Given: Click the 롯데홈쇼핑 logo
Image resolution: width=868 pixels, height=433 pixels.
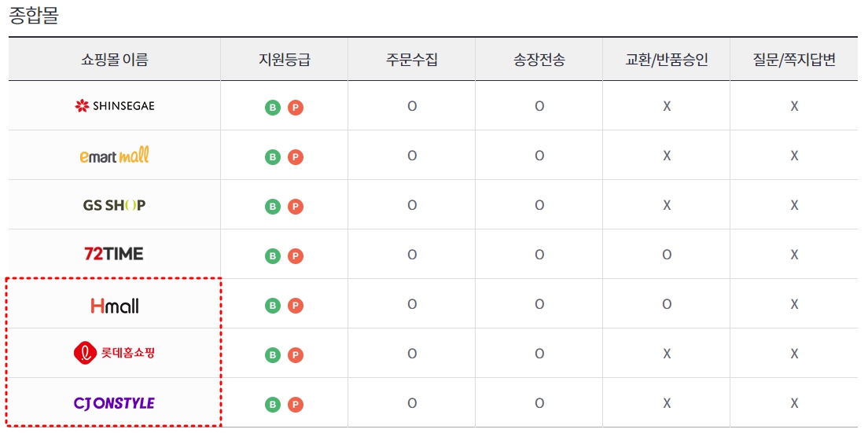Looking at the screenshot, I should (115, 354).
